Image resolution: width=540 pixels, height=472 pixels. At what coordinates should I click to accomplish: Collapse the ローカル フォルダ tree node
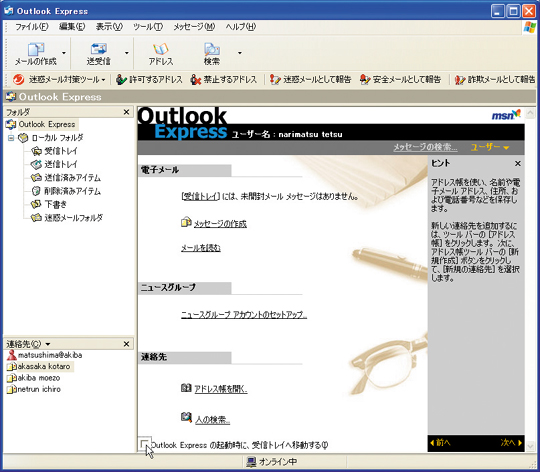(11, 138)
